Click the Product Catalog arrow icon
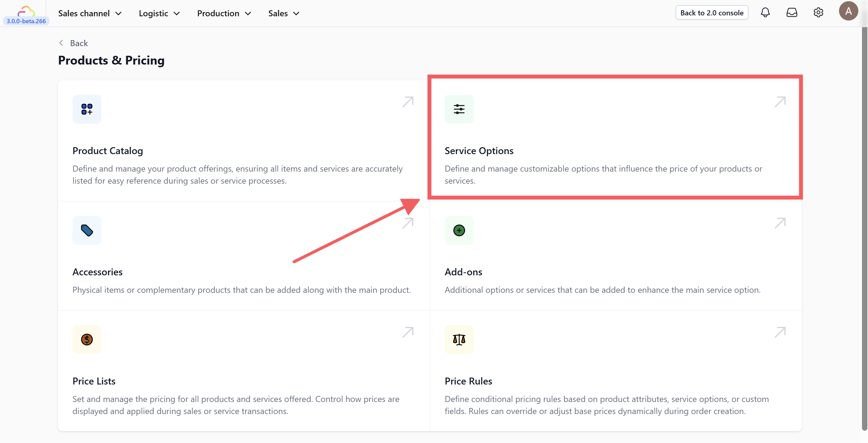The height and width of the screenshot is (443, 868). coord(407,102)
